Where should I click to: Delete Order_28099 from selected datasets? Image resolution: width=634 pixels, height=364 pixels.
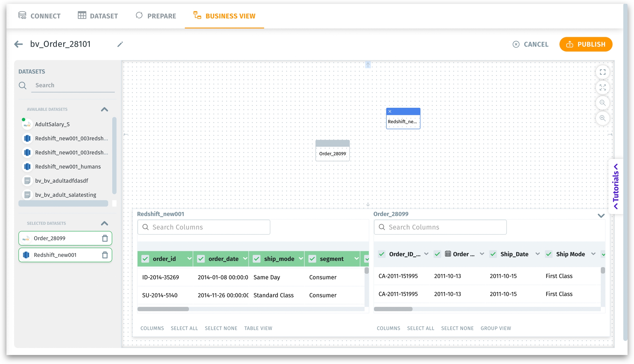105,238
